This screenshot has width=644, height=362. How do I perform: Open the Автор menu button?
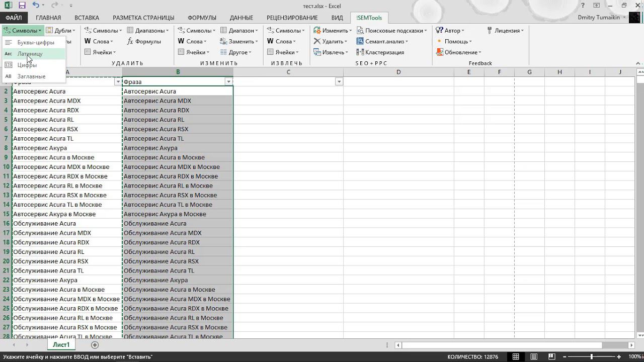(x=450, y=31)
